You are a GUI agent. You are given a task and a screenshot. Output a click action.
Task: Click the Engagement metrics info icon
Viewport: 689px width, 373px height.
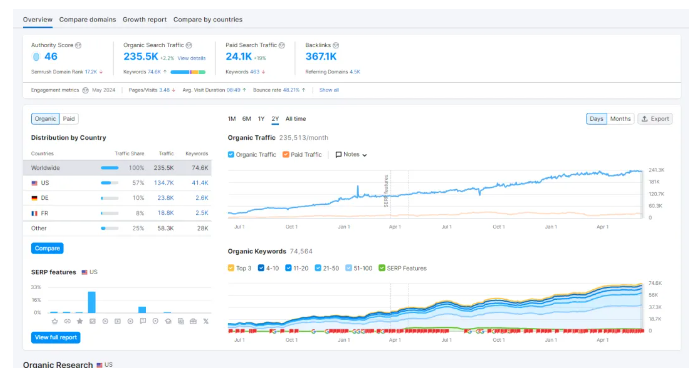85,90
